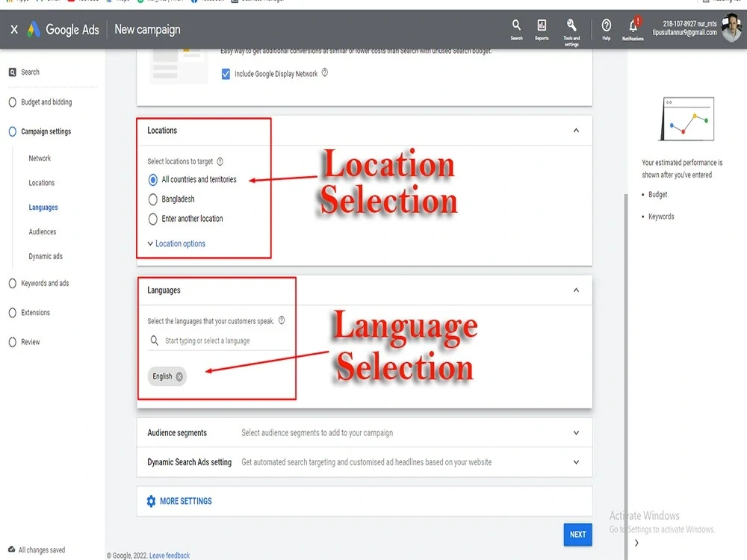
Task: Click the More Settings gear icon
Action: pyautogui.click(x=151, y=501)
